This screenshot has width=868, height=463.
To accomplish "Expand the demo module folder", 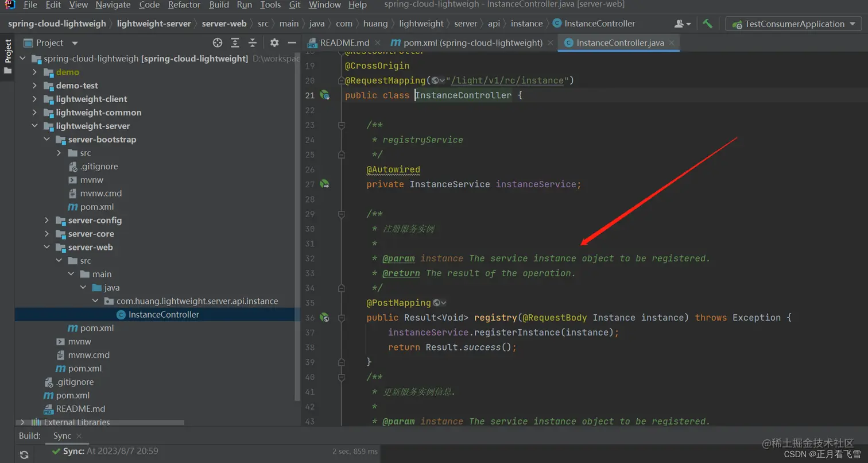I will click(x=34, y=72).
